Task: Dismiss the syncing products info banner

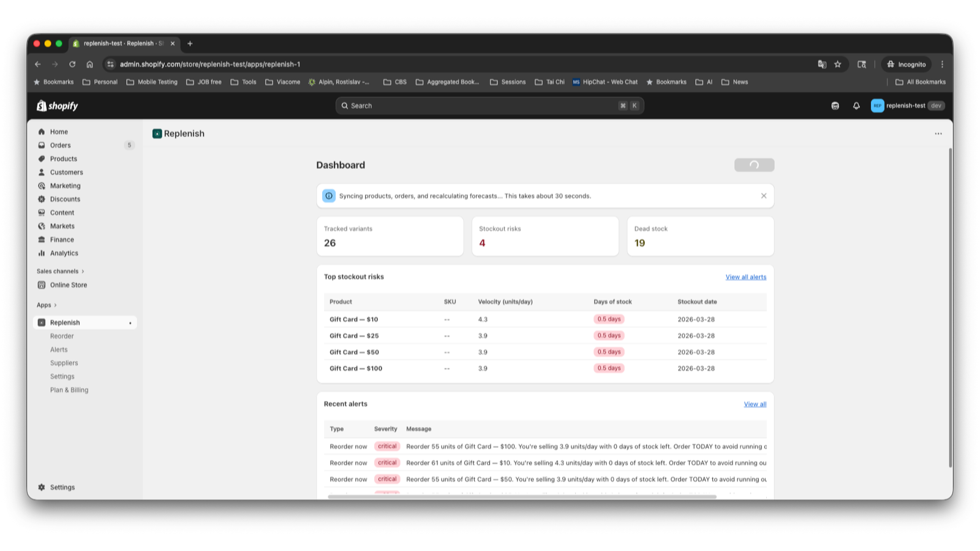Action: click(764, 196)
